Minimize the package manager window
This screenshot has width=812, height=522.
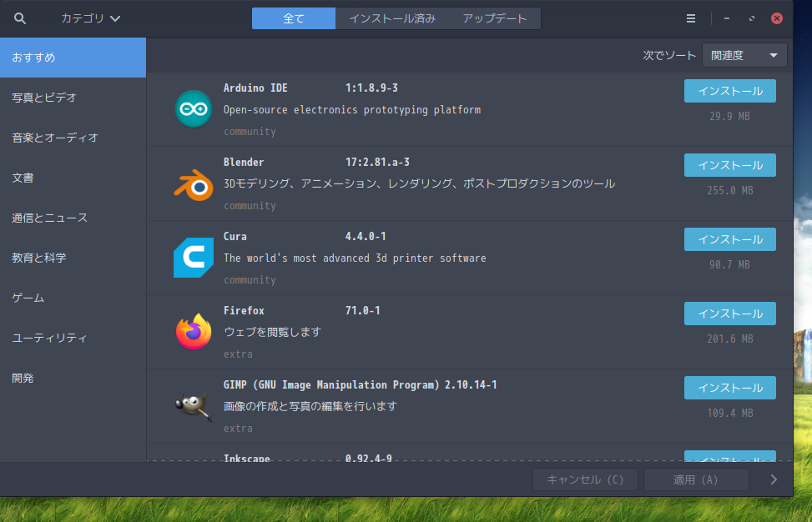coord(727,18)
